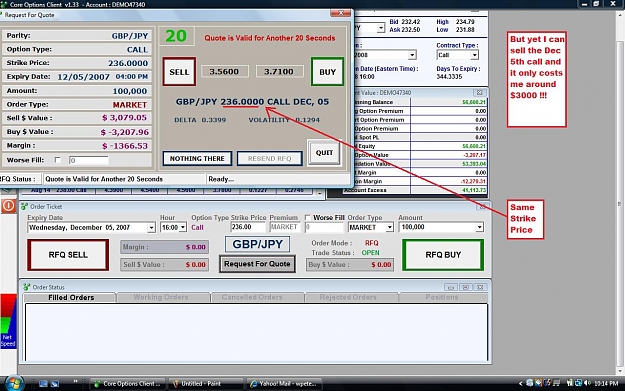Screen dimensions: 625x391
Task: Click the DELTA 0.3399 value
Action: [x=214, y=120]
